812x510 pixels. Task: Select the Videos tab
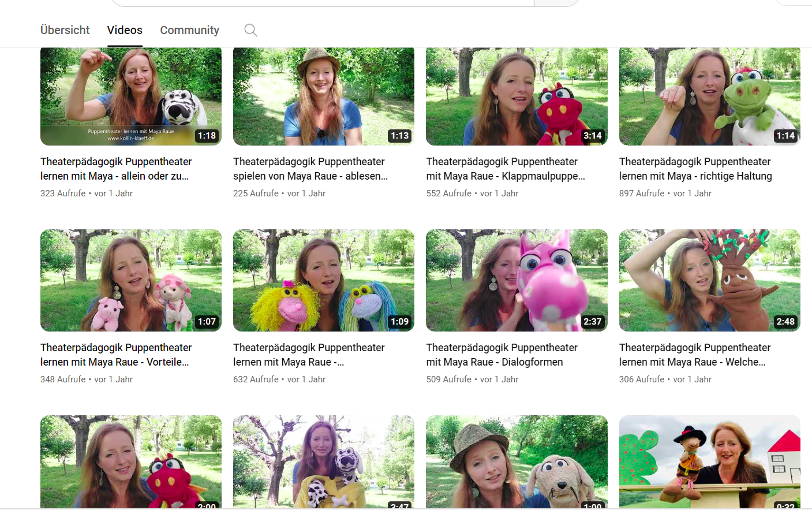124,30
